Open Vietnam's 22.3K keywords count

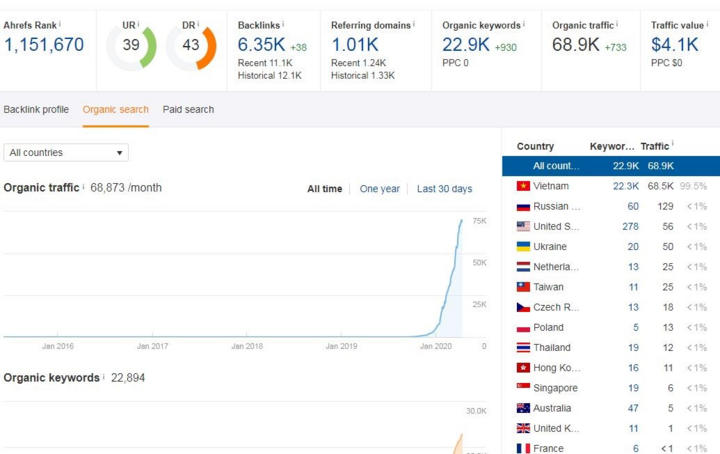[625, 186]
